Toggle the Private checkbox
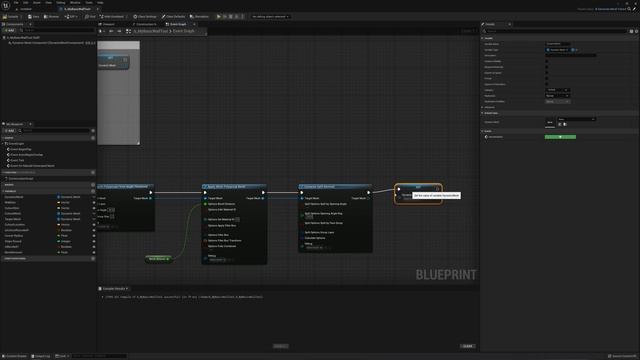Viewport: 640px width, 360px height. pyautogui.click(x=547, y=78)
